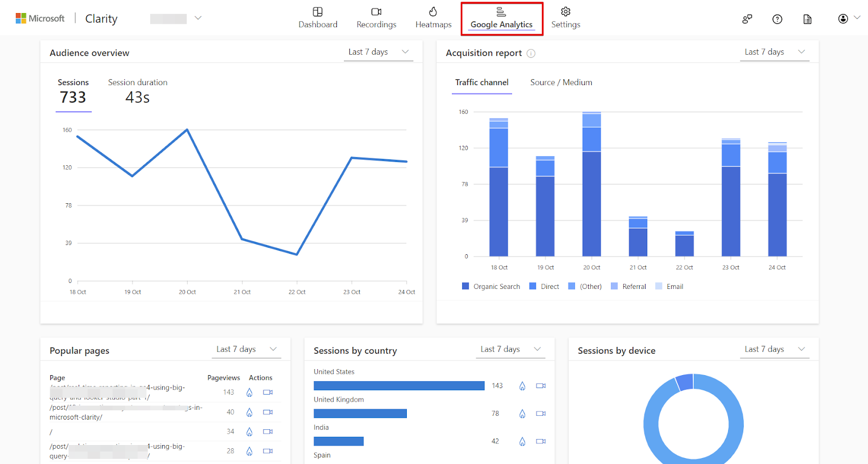Select the Google Analytics tab
The width and height of the screenshot is (868, 464).
(x=502, y=18)
